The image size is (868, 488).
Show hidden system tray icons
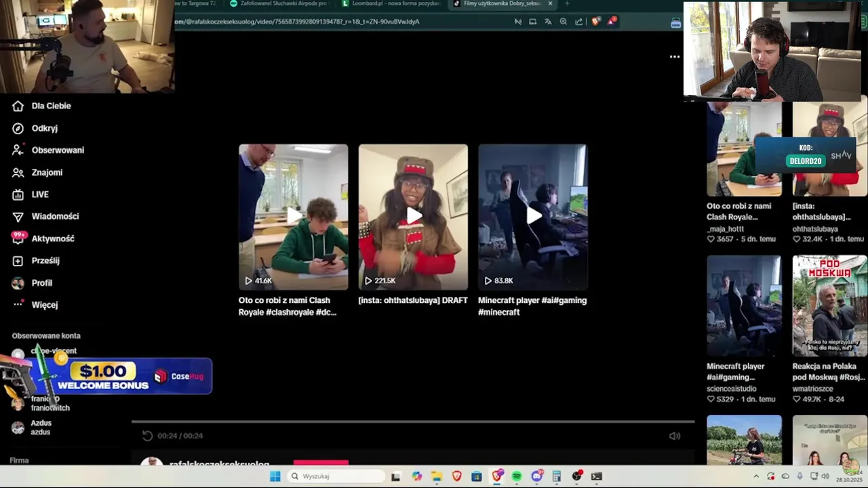[756, 476]
